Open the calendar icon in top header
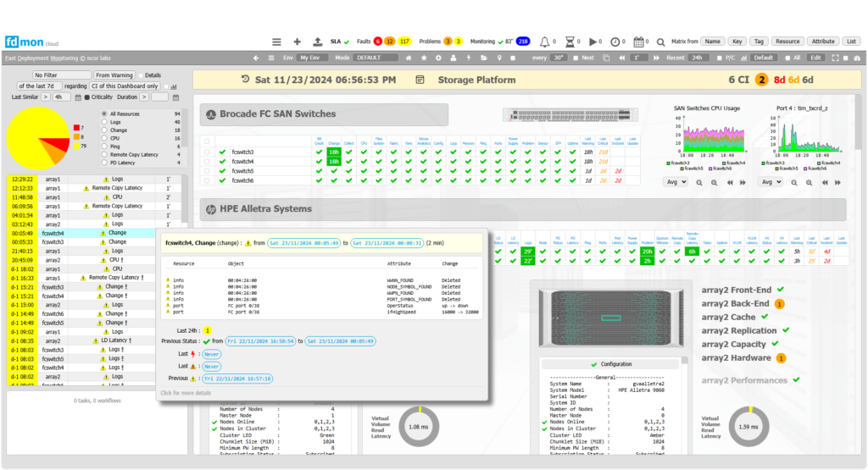 [638, 41]
